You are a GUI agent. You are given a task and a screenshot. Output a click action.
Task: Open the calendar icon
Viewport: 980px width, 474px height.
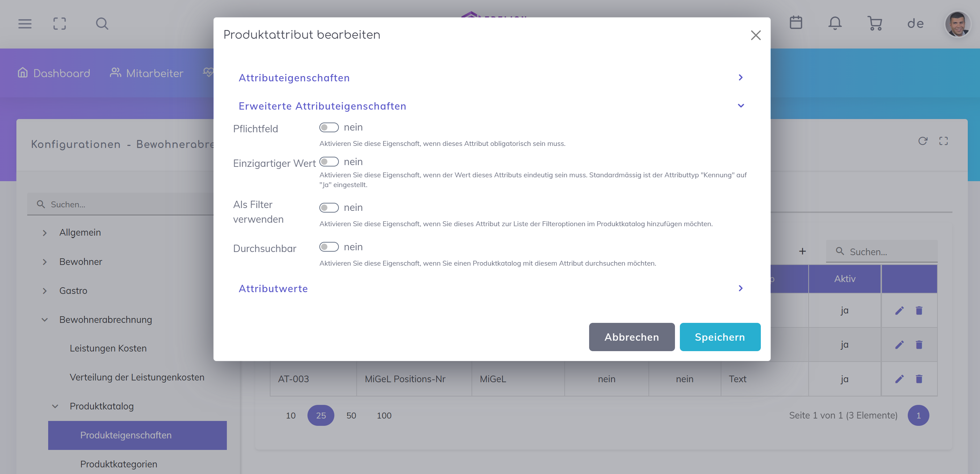point(795,23)
